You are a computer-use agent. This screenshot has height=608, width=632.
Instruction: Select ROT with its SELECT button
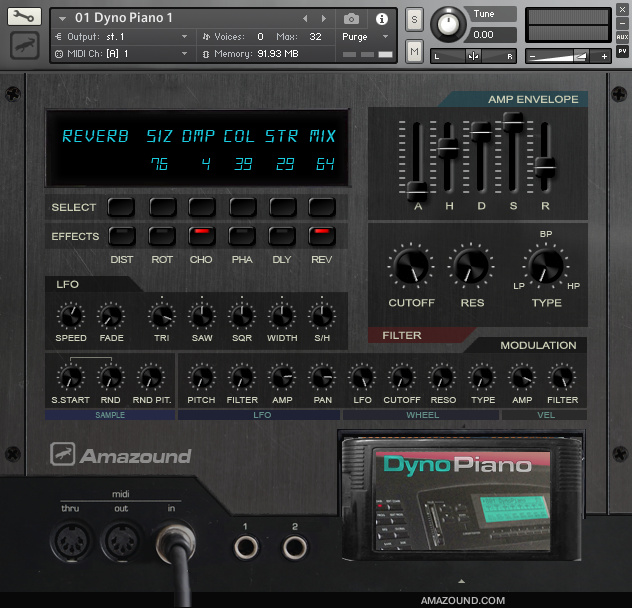(x=162, y=207)
